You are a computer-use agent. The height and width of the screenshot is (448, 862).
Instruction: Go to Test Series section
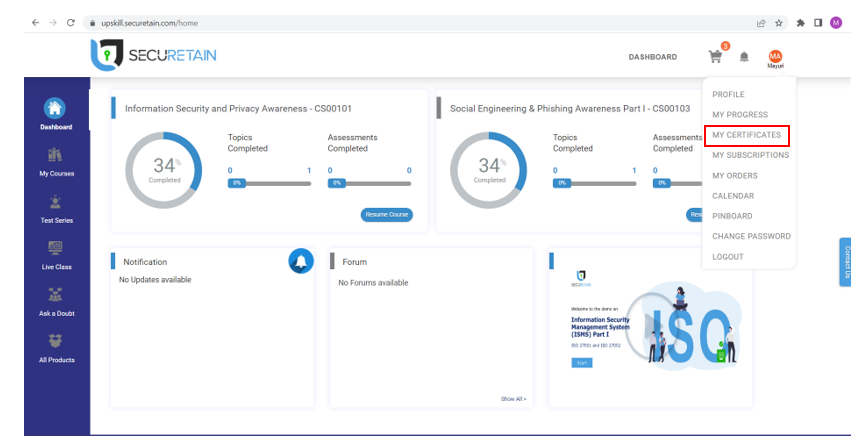(56, 204)
